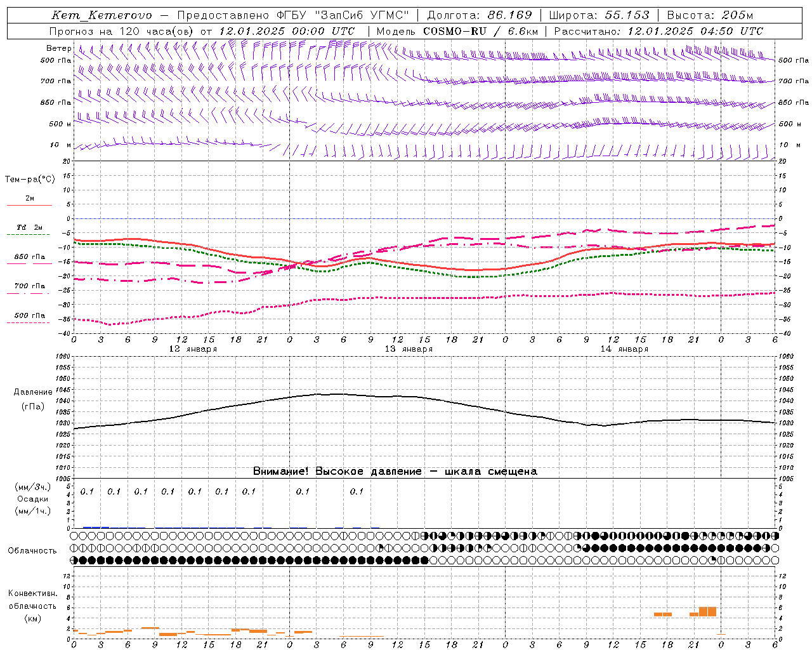Click the 'Тем-ра(°C)' temperature axis title
812x650 pixels.
pyautogui.click(x=30, y=180)
